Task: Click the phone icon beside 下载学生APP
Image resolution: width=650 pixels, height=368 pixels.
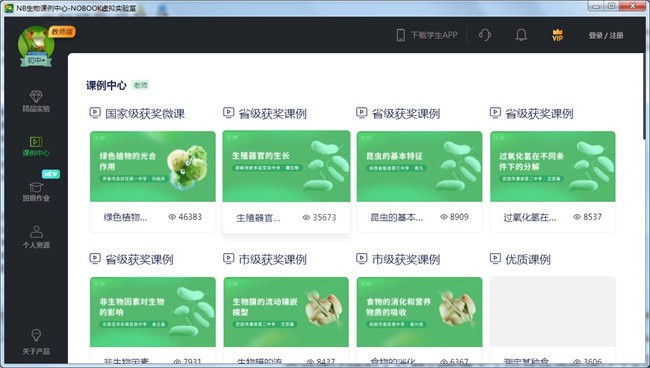Action: point(400,35)
